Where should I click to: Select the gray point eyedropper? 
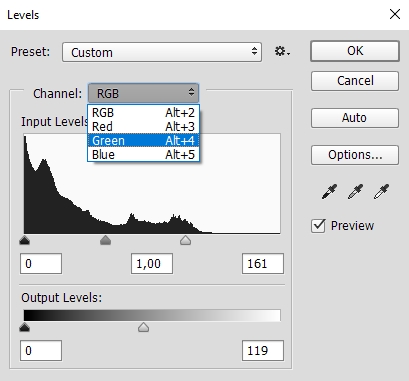[x=355, y=191]
